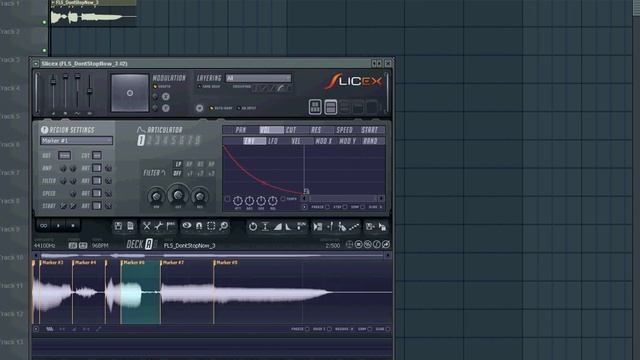Click the eye view icon

tap(187, 226)
